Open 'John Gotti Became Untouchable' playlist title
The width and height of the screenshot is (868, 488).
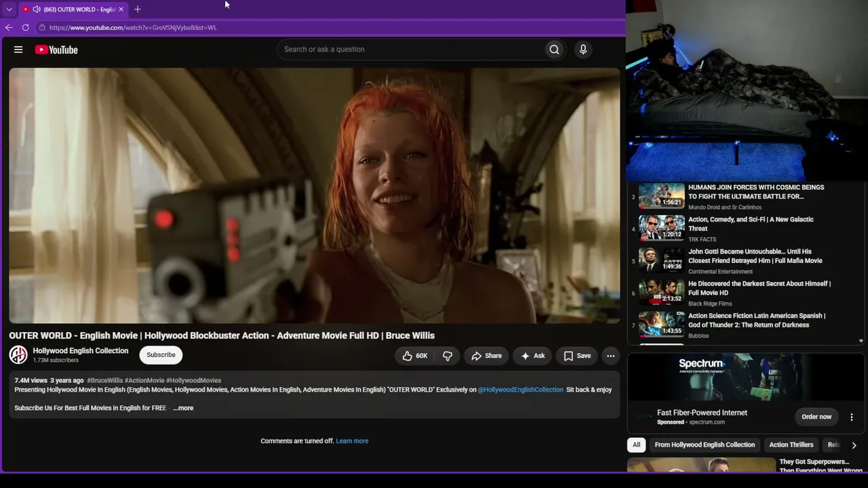[x=755, y=256]
